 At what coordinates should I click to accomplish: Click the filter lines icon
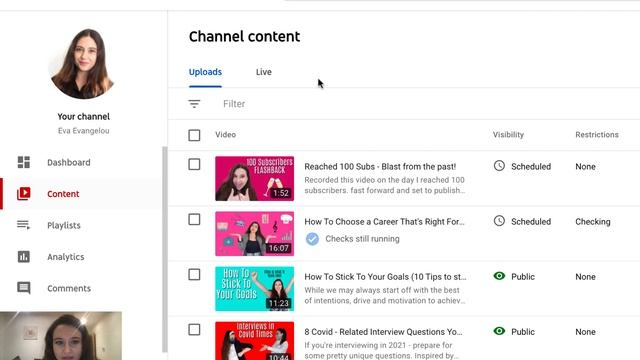(194, 104)
